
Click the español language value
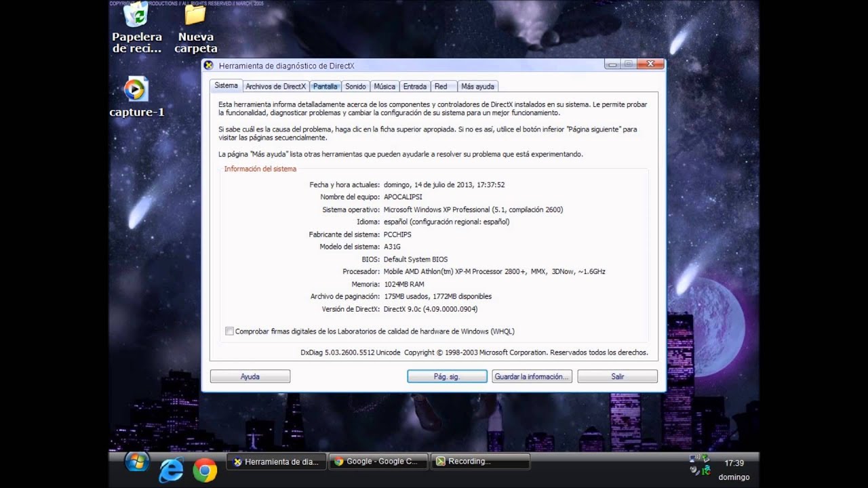446,222
